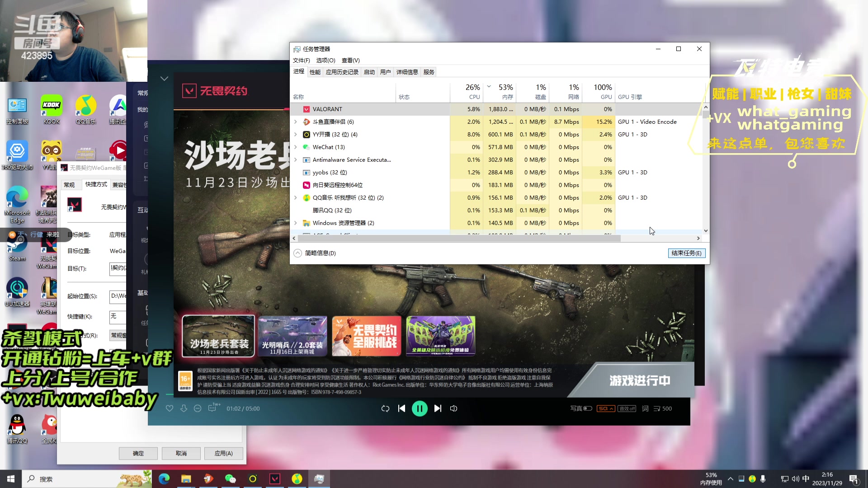Switch to 快捷方式 tab in properties dialog

tap(96, 184)
